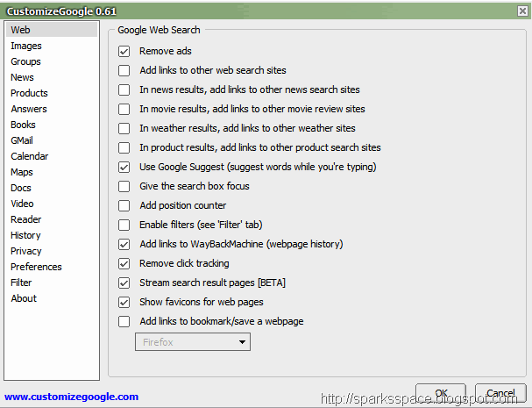Screen dimensions: 532x408
Task: Open the Firefox bookmark dropdown
Action: (192, 342)
